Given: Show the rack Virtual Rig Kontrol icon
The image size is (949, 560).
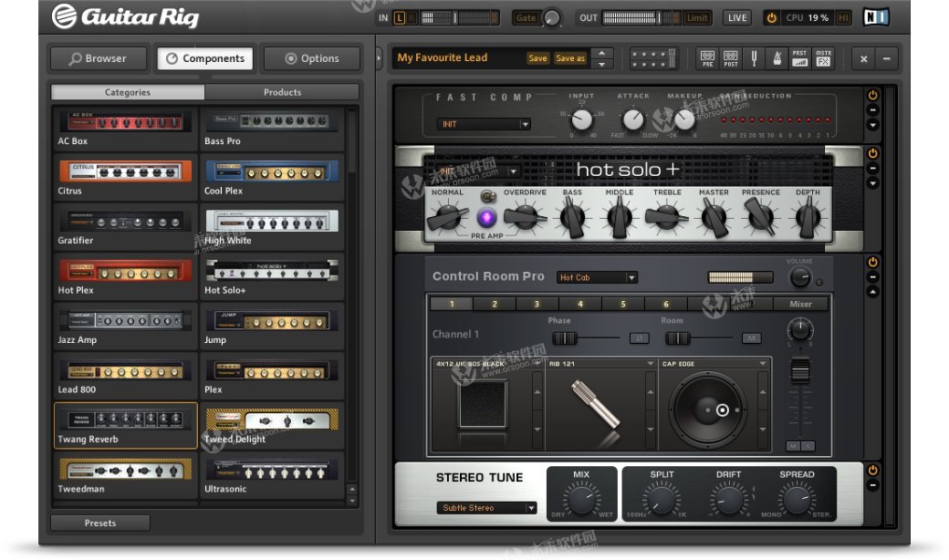Looking at the screenshot, I should pos(653,58).
